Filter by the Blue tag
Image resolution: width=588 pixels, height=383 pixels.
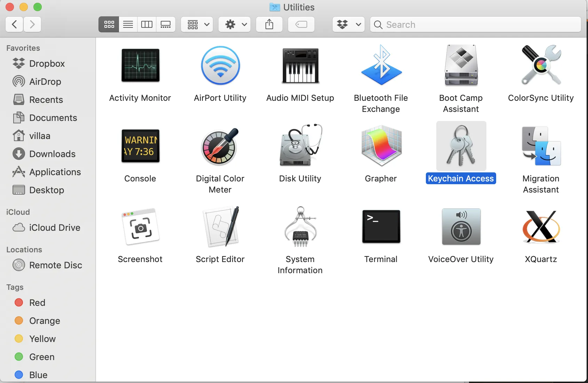click(x=48, y=375)
